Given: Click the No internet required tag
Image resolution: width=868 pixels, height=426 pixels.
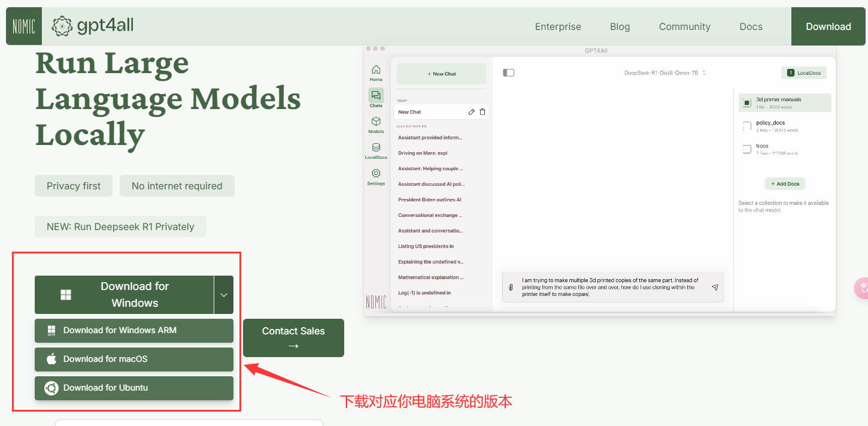Looking at the screenshot, I should coord(177,186).
